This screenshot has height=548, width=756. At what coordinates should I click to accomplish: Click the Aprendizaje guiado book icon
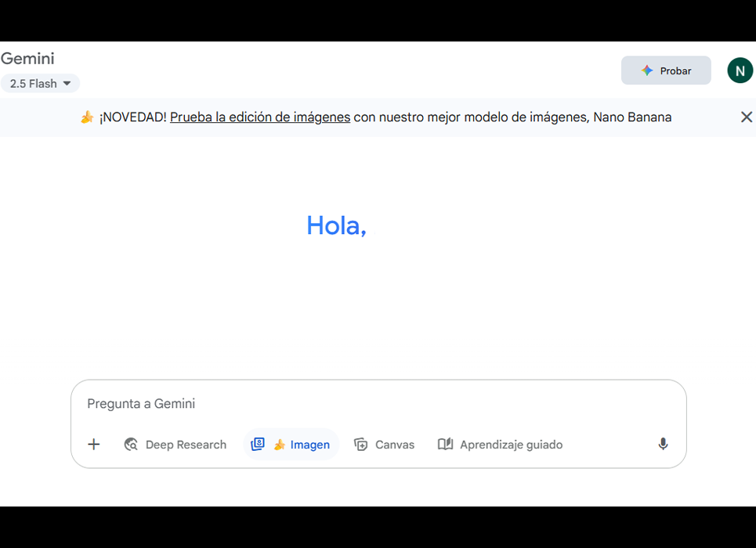click(x=444, y=444)
